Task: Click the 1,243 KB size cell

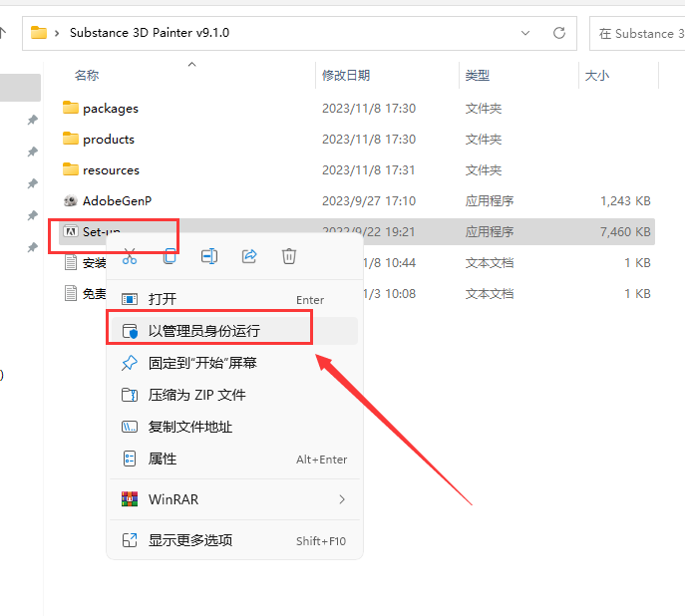Action: click(625, 200)
